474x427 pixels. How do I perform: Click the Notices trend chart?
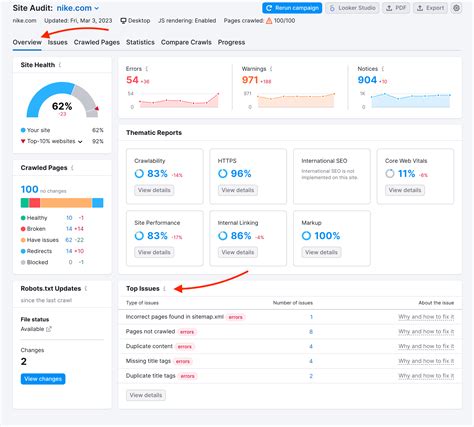pos(411,100)
